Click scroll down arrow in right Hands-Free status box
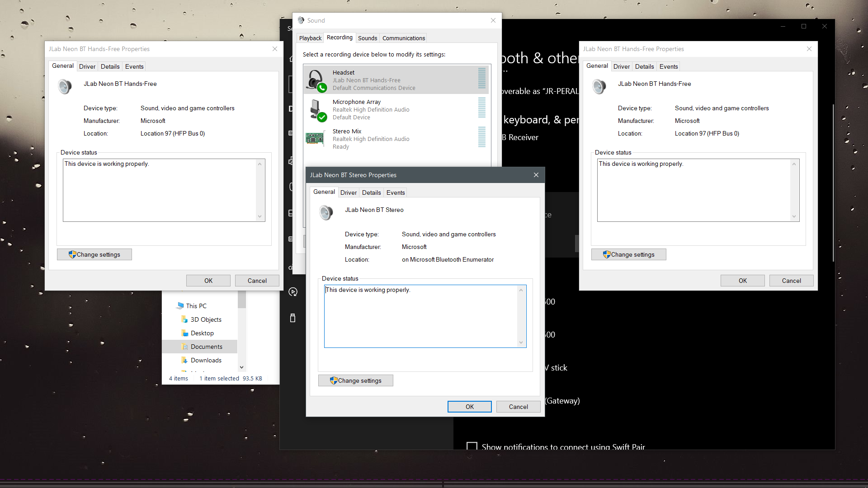This screenshot has height=488, width=868. [x=794, y=216]
